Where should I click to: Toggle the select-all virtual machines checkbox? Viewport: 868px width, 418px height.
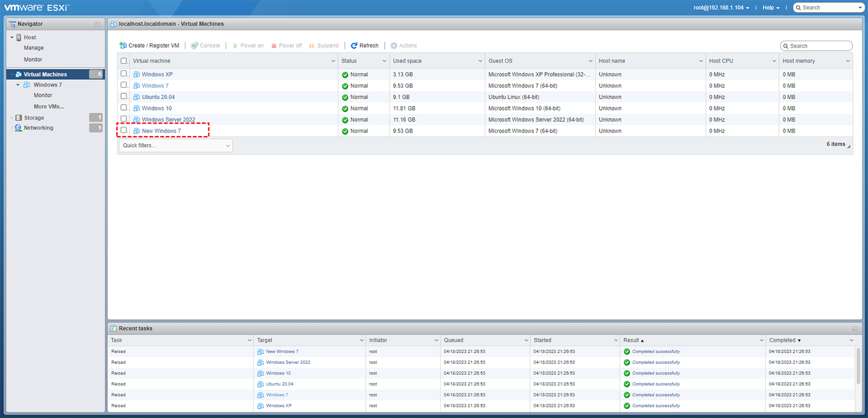[x=124, y=61]
